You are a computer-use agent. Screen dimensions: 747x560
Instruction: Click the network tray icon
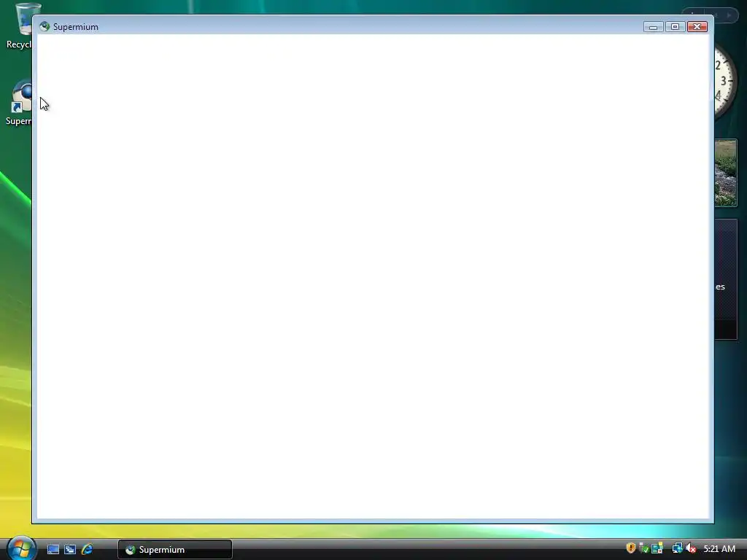click(x=677, y=548)
